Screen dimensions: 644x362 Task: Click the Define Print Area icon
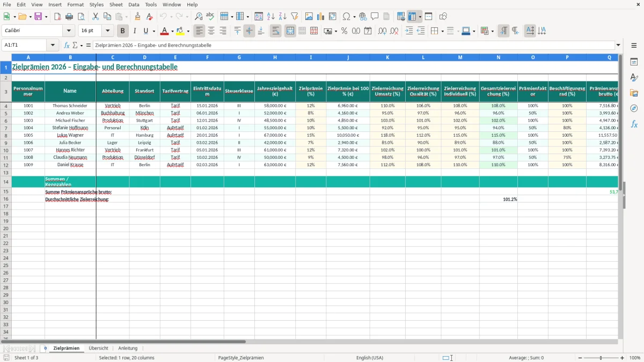coord(401,17)
